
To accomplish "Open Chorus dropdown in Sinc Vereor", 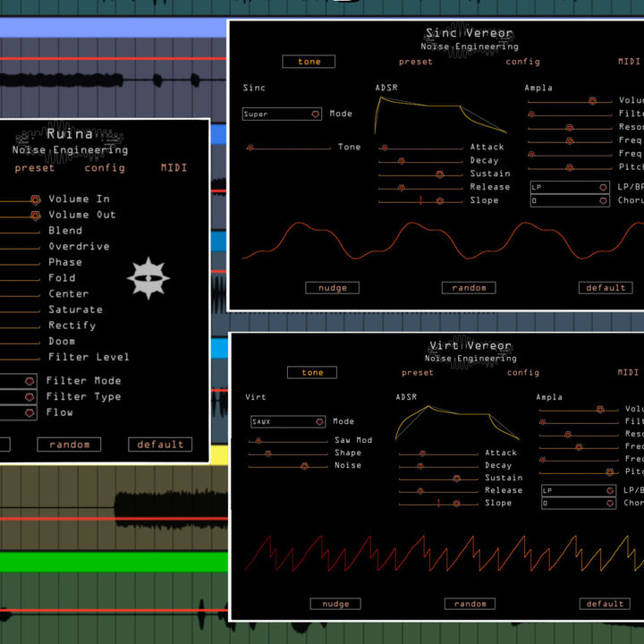I will coord(570,201).
